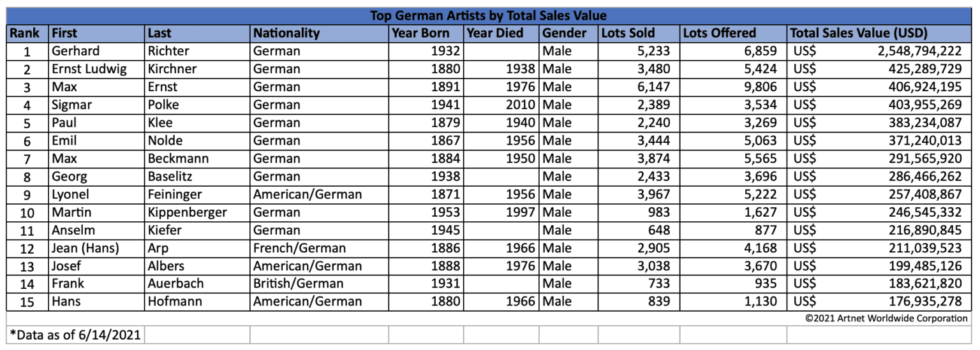Screen dimensions: 980x350
Task: Select the 'Rank' column header
Action: click(25, 34)
